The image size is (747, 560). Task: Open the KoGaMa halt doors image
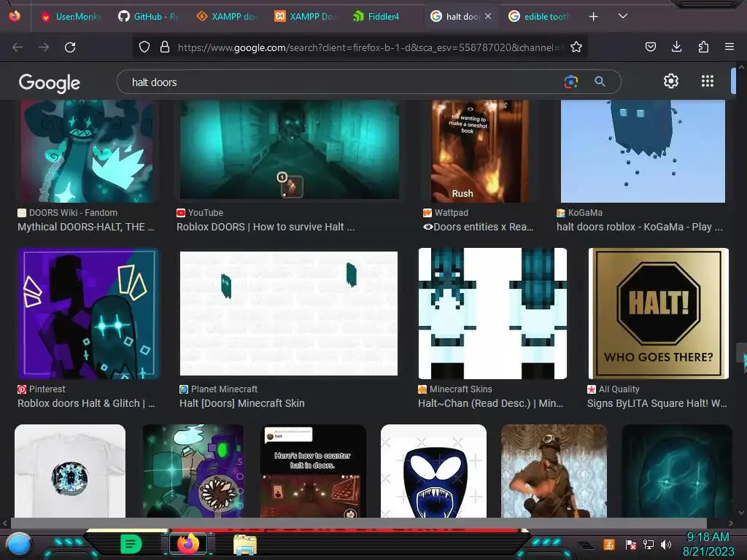coord(643,151)
